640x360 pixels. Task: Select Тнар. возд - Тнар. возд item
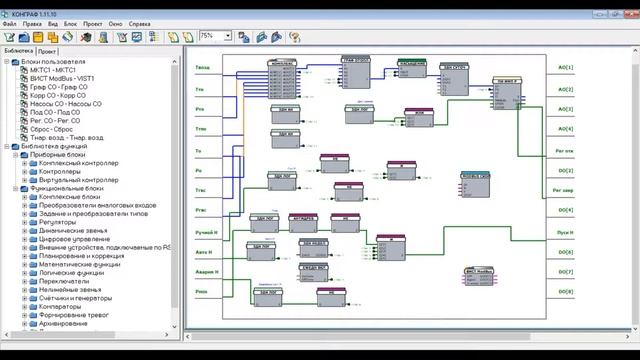(67, 138)
